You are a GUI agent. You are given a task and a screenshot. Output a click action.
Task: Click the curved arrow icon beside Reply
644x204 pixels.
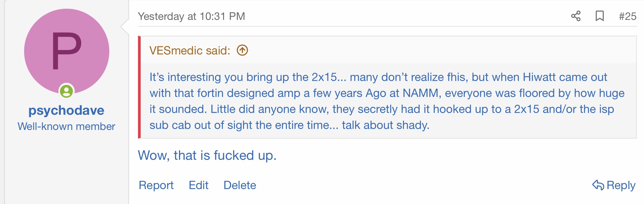pos(598,185)
